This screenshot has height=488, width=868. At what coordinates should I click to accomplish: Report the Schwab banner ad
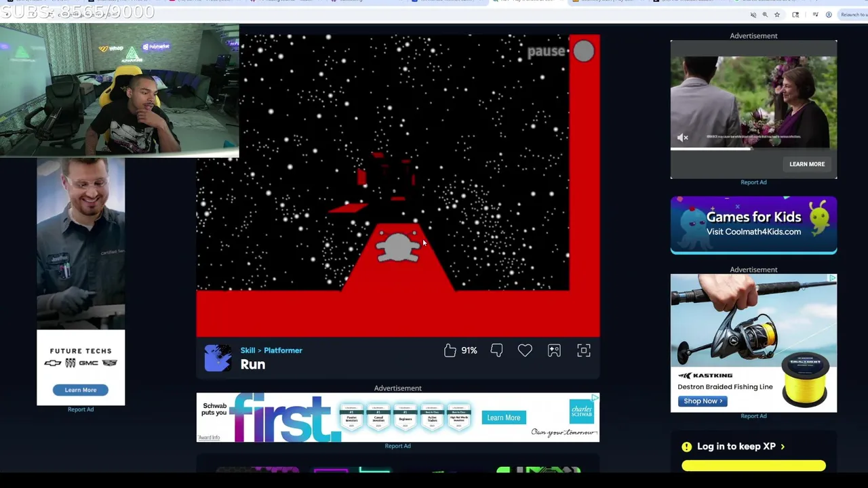point(397,446)
